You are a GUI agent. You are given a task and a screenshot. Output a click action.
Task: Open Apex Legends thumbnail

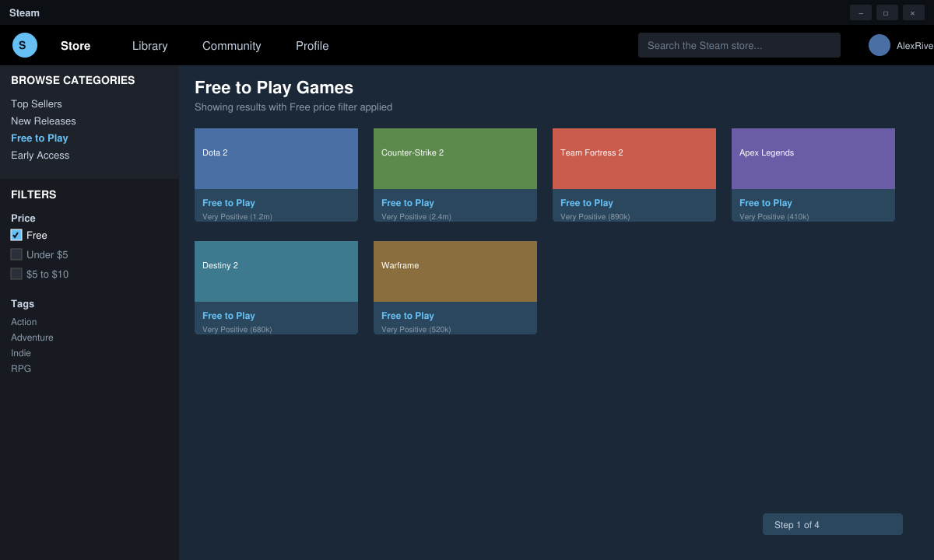pyautogui.click(x=813, y=159)
